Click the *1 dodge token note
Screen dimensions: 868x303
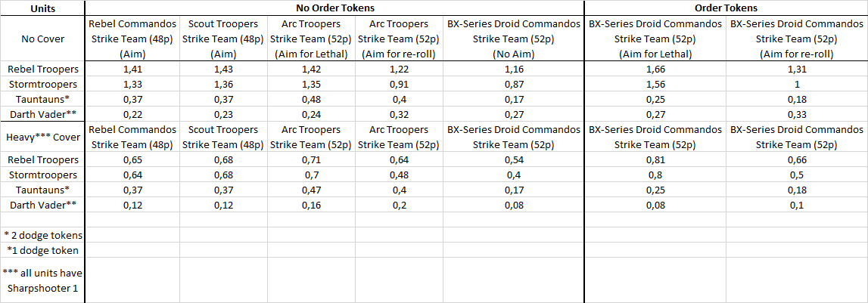coord(42,250)
